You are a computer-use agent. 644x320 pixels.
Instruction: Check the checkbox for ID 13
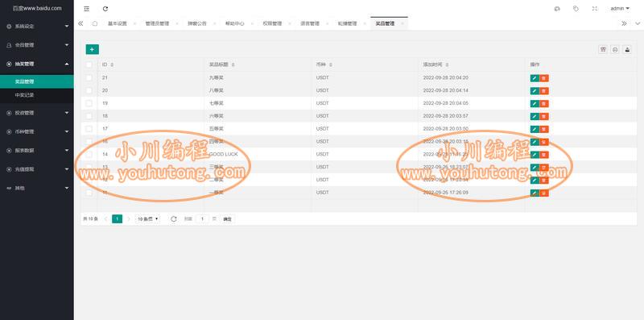point(89,167)
